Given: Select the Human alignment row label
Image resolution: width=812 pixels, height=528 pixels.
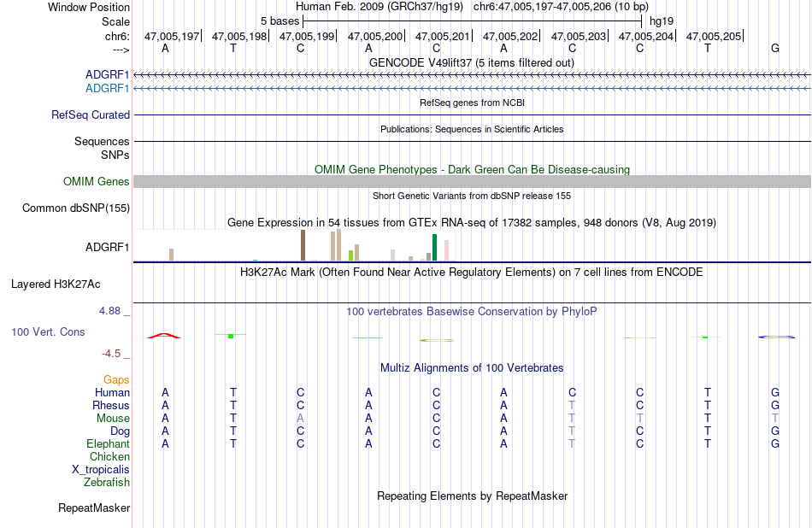Looking at the screenshot, I should tap(112, 392).
